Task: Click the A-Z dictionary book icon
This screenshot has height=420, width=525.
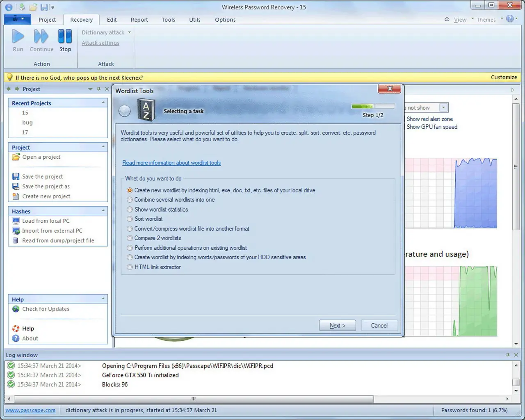Action: [x=146, y=111]
